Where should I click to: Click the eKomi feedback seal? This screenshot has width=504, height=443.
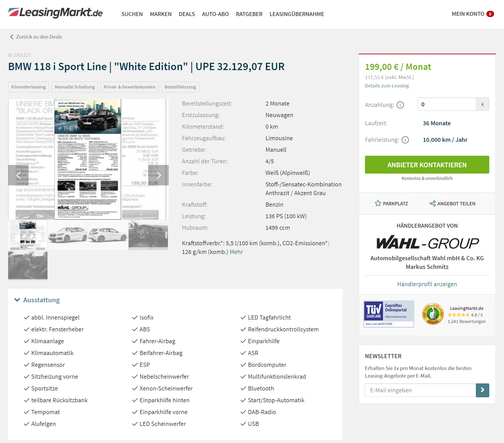(433, 314)
